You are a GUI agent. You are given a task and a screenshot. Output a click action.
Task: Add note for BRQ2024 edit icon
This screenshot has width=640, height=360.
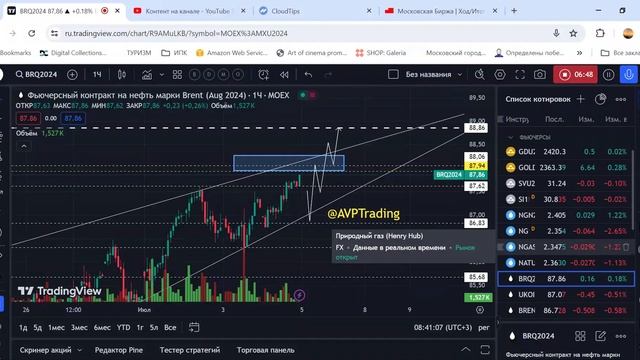click(x=600, y=336)
